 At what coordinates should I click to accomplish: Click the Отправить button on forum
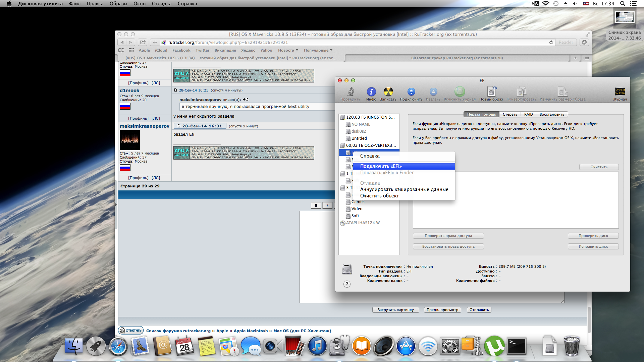coord(479,310)
